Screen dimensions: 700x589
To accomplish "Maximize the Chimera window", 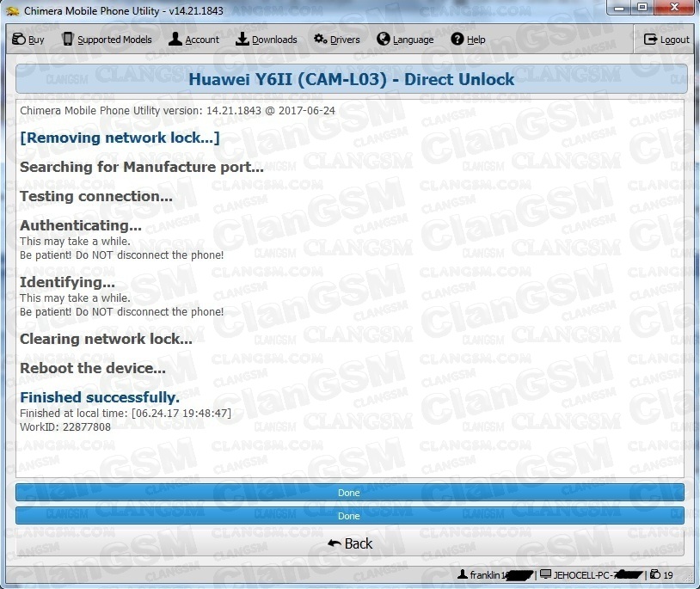I will point(642,7).
